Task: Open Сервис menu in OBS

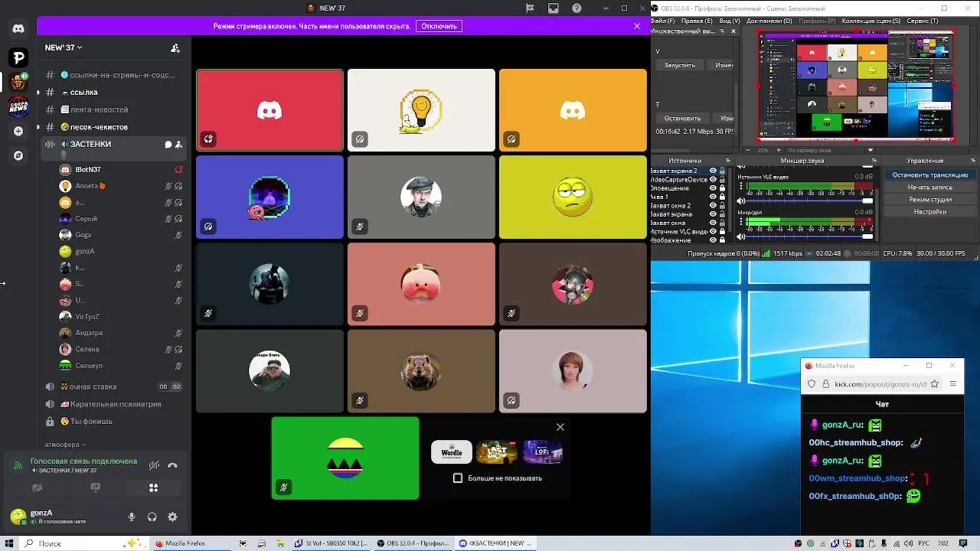Action: [923, 21]
